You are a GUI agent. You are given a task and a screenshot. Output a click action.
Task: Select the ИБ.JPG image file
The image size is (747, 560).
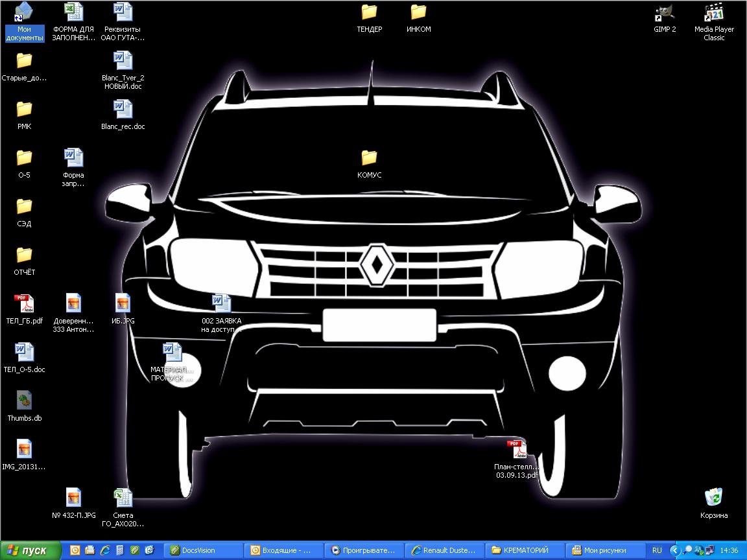[x=123, y=310]
